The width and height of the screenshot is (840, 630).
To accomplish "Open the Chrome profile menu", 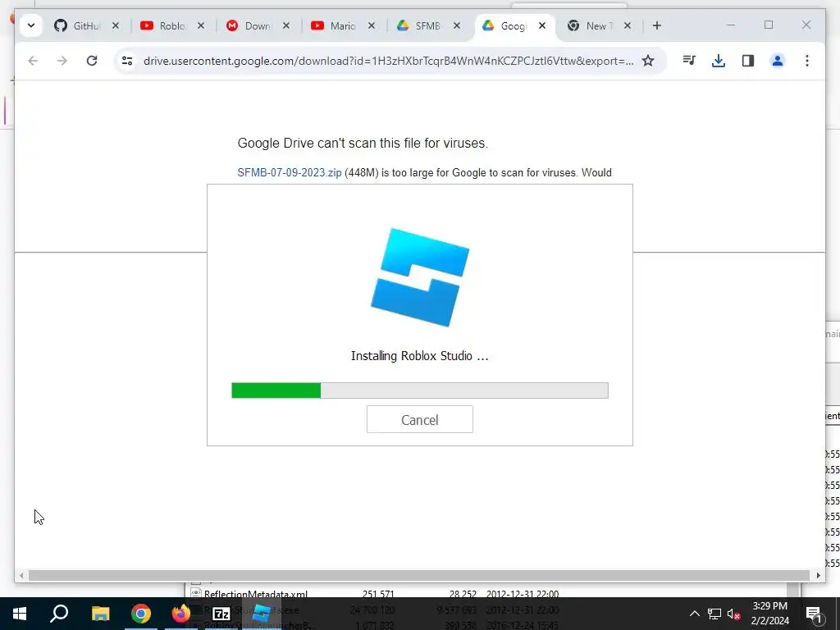I will pos(778,61).
